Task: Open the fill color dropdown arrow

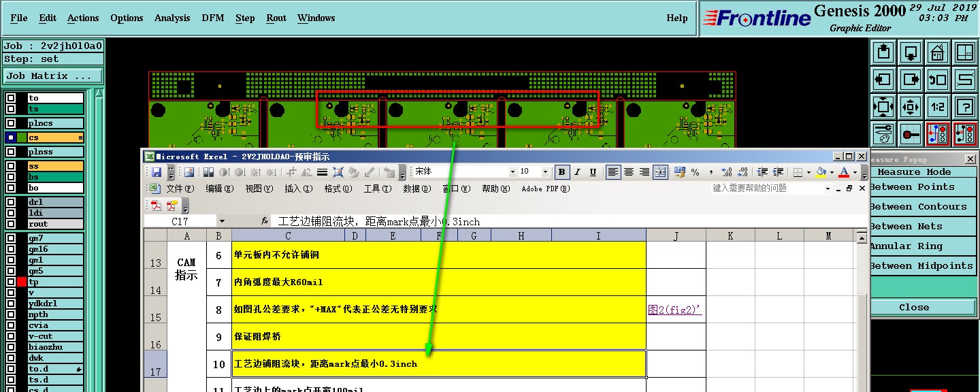Action: [832, 172]
